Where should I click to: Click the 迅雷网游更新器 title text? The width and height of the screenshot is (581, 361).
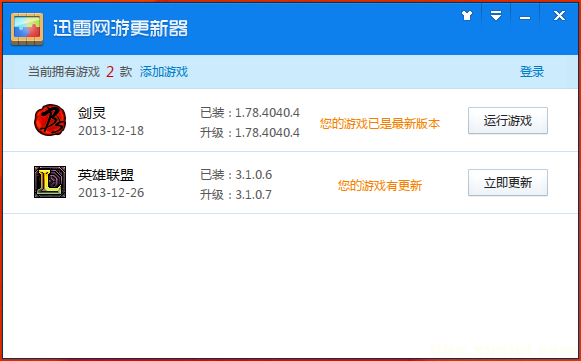tap(120, 29)
